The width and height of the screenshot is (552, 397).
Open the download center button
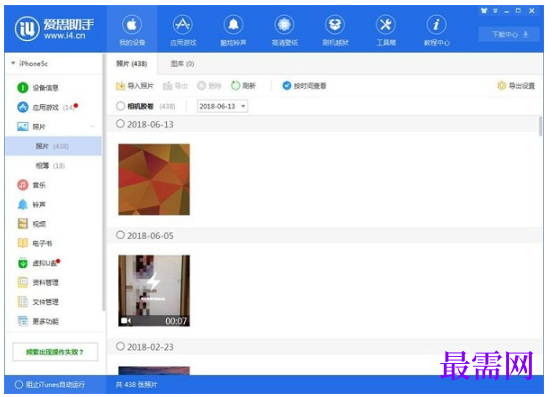point(509,34)
